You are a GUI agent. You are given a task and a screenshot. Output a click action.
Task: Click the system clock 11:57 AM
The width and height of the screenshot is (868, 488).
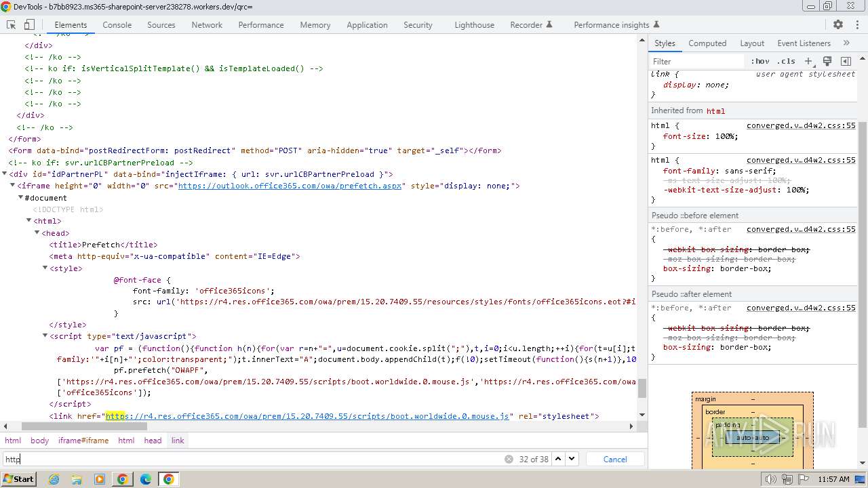tap(833, 479)
